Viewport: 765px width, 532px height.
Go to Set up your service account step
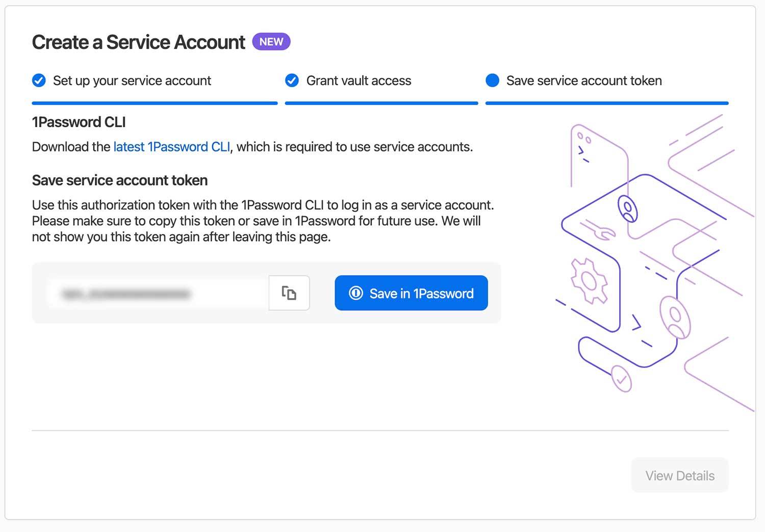[132, 81]
